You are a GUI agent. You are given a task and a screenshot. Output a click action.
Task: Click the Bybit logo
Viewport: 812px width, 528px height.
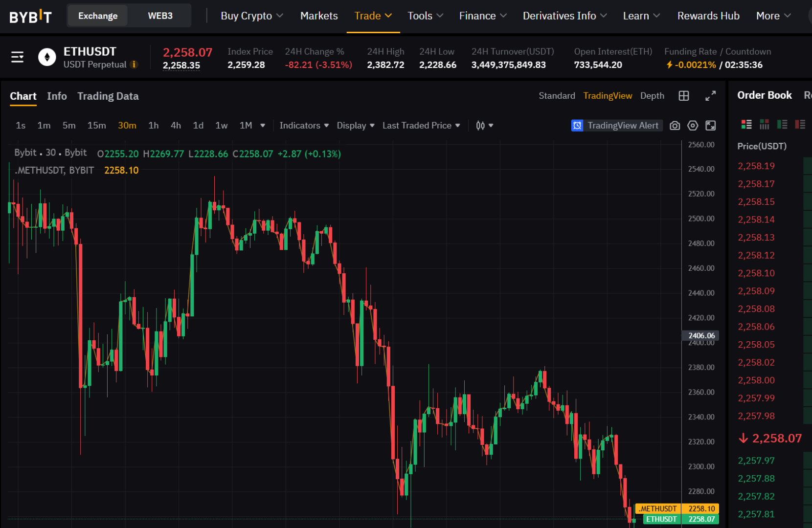pos(30,16)
